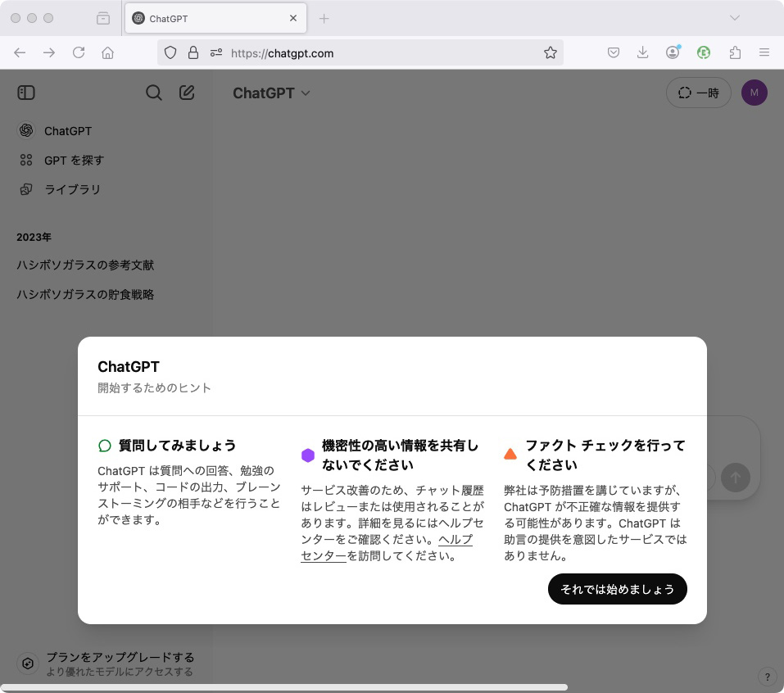This screenshot has height=693, width=784.
Task: Open chat ハシボソガラスの参考文献
Action: 85,265
